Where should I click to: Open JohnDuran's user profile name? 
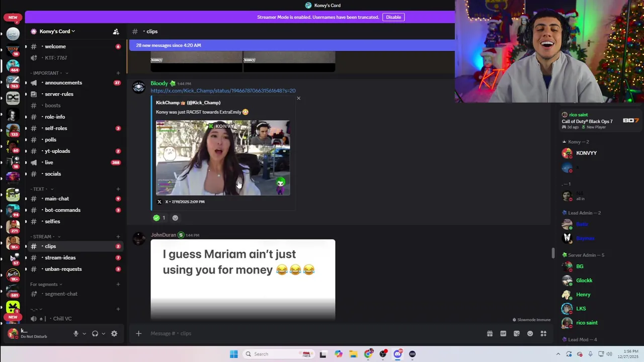[164, 235]
